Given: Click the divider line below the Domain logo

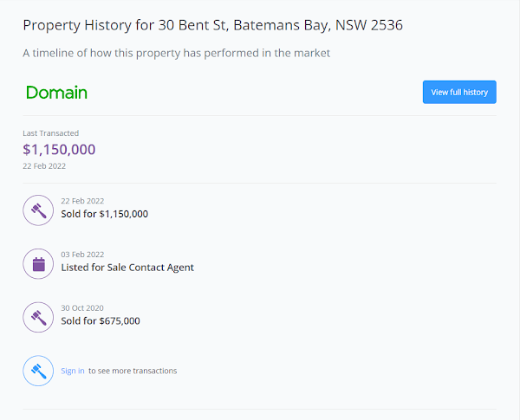Looking at the screenshot, I should [260, 116].
